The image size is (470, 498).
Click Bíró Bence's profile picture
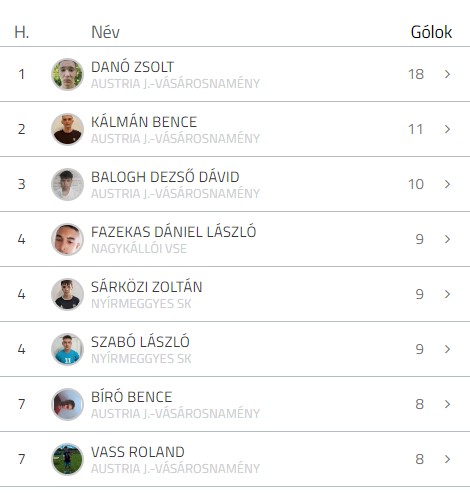(67, 404)
